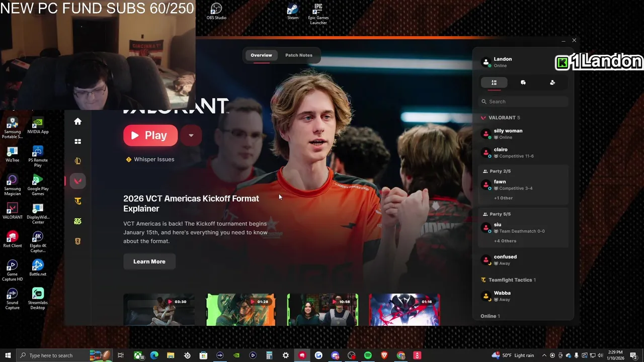The width and height of the screenshot is (644, 362).
Task: Open the weather widget showing 50°F
Action: coord(513,355)
